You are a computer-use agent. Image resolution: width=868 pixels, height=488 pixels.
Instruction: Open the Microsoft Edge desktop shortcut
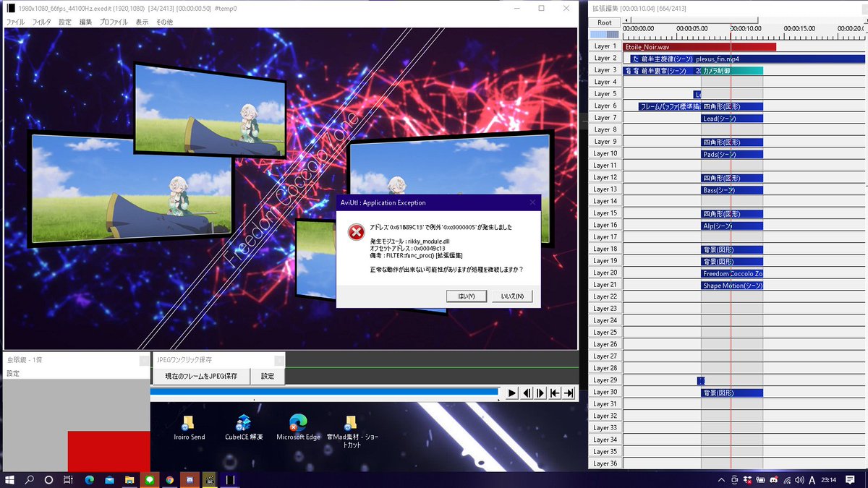(x=298, y=427)
